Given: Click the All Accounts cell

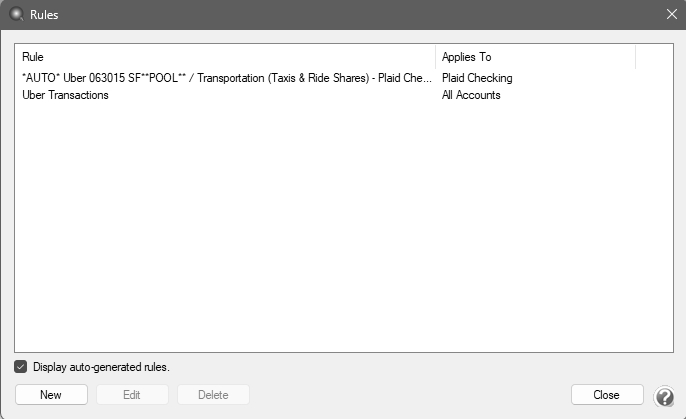Looking at the screenshot, I should pos(471,95).
